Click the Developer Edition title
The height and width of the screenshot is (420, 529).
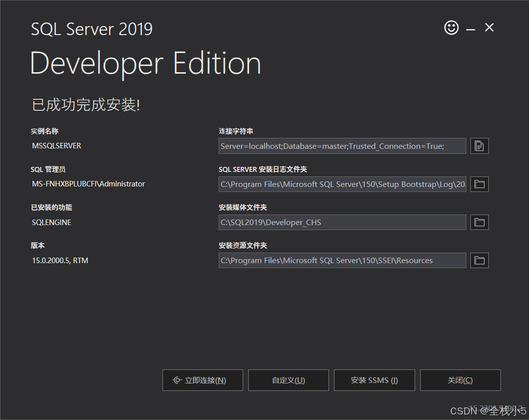point(145,64)
